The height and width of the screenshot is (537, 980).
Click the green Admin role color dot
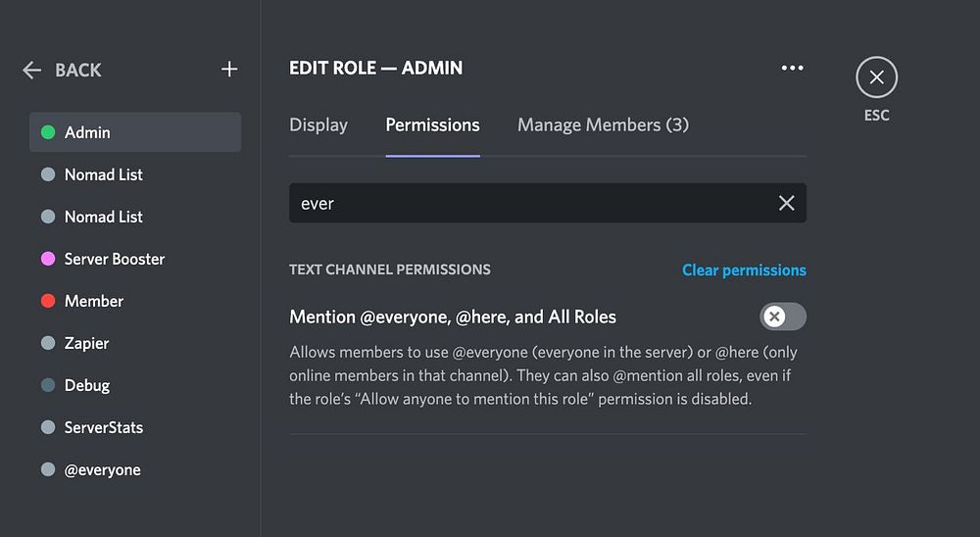(x=48, y=132)
